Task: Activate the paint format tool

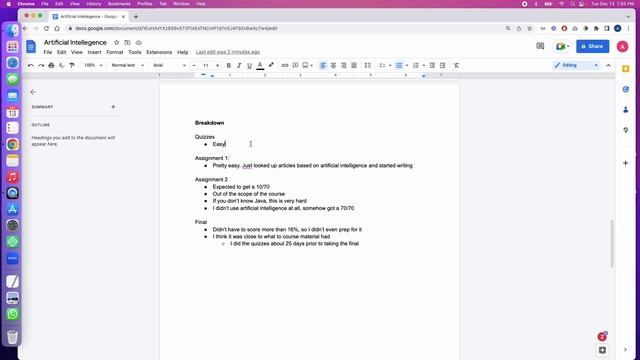Action: tap(72, 65)
